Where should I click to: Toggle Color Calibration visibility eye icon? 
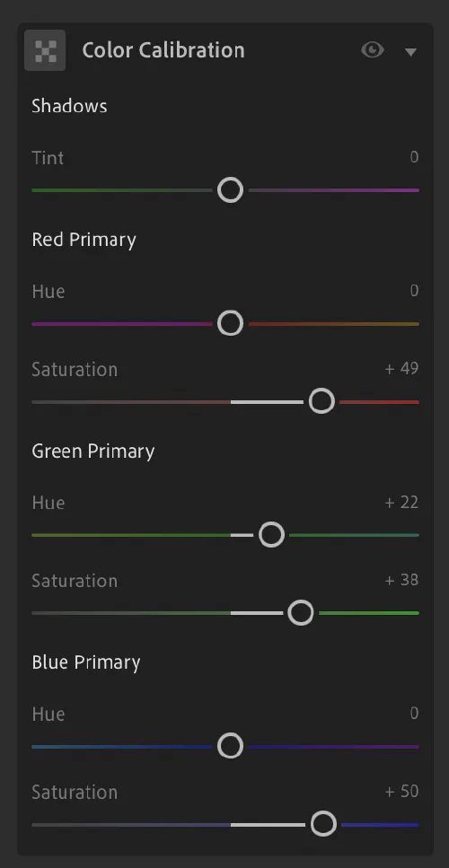click(x=373, y=50)
